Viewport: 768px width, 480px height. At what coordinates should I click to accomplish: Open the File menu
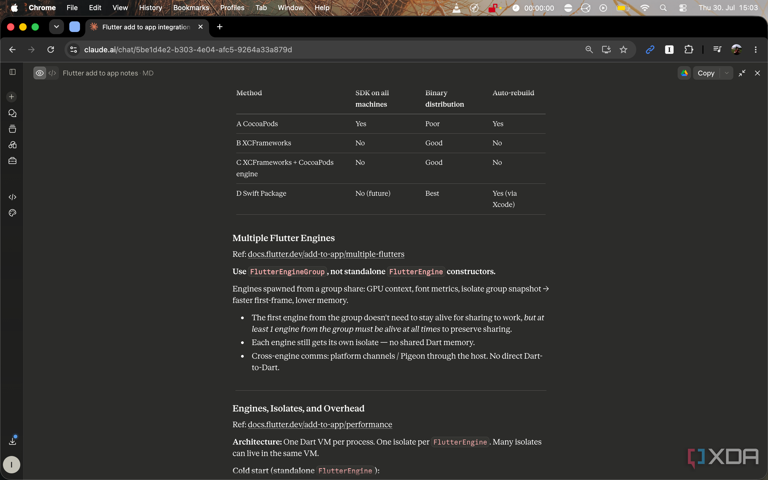72,7
